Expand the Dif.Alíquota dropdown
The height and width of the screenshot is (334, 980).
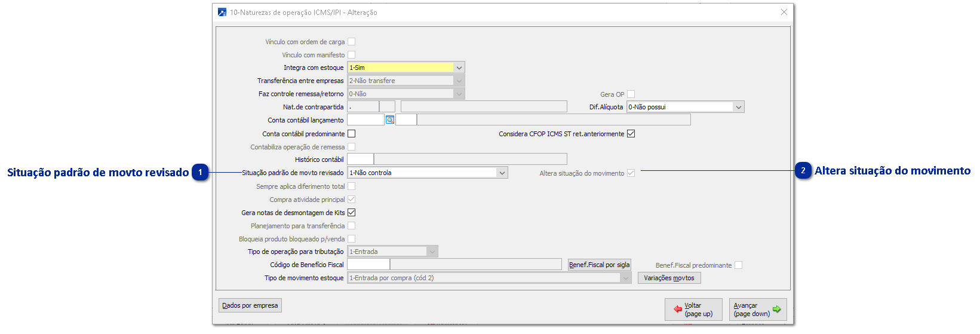[739, 108]
